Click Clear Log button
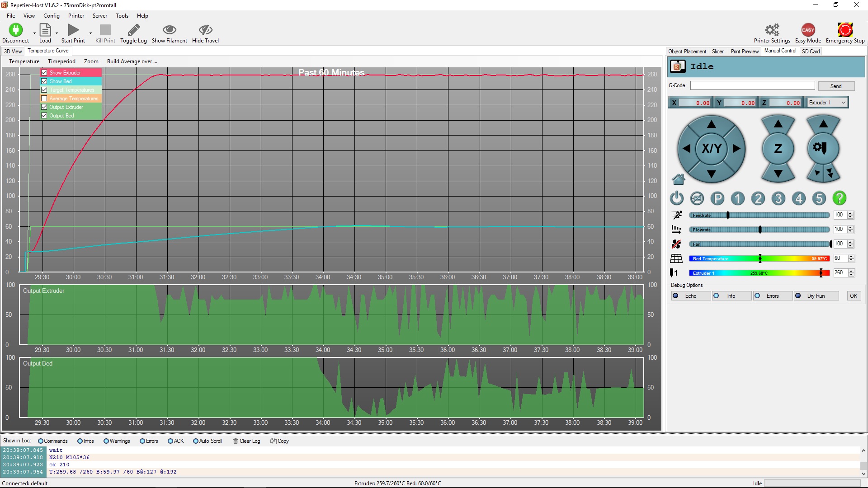This screenshot has height=488, width=868. click(246, 441)
